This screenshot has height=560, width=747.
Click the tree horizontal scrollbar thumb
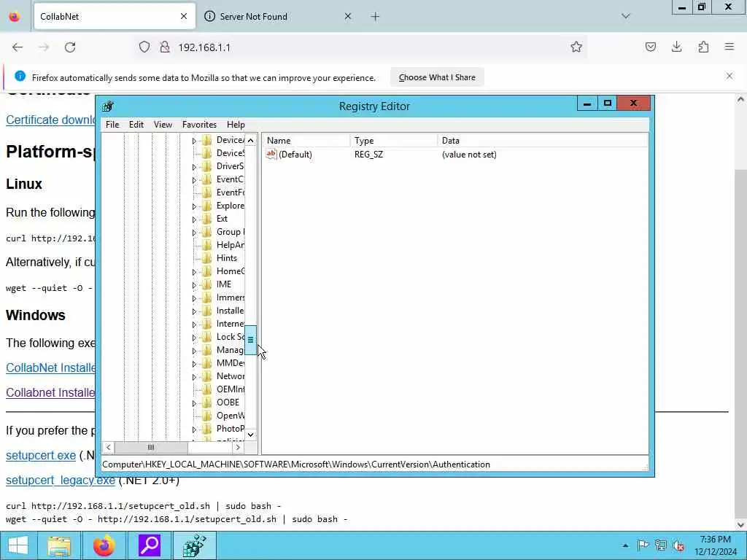coord(151,447)
